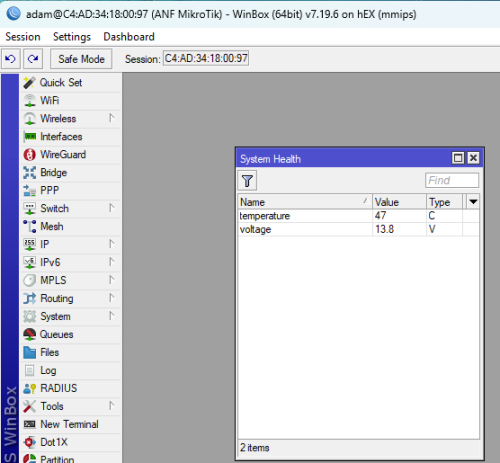
Task: Click the redo arrow icon in toolbar
Action: click(x=33, y=59)
